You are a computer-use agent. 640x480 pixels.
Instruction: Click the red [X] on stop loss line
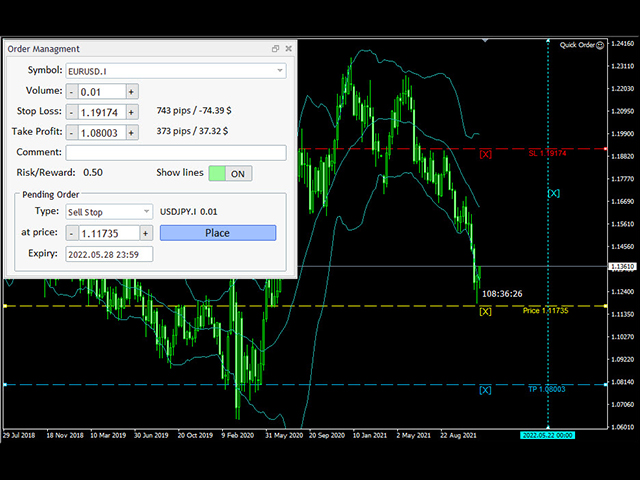[x=486, y=154]
